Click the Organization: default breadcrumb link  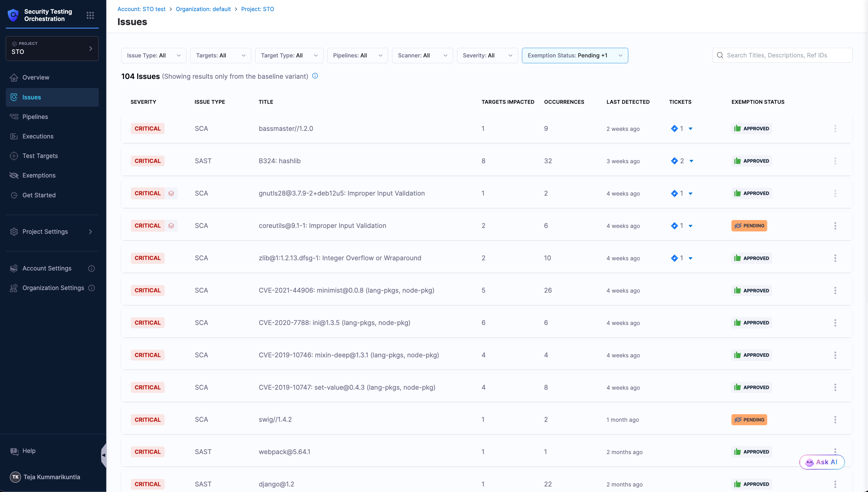[x=203, y=9]
